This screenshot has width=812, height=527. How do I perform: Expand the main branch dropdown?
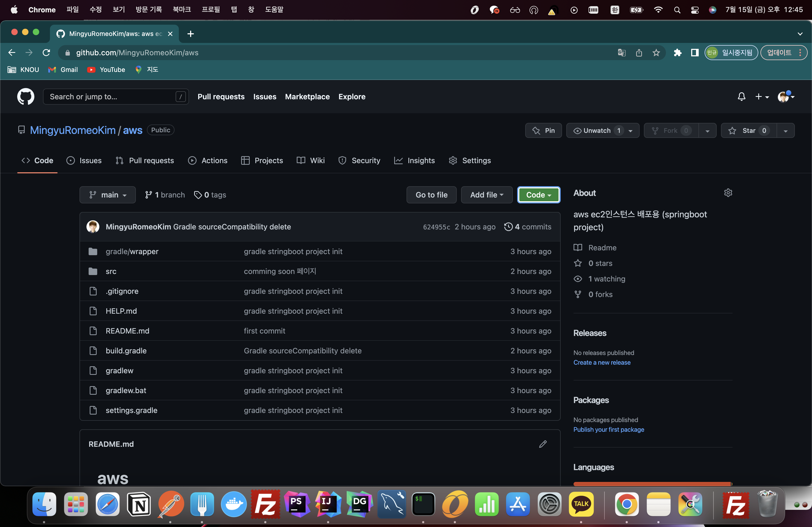coord(107,195)
